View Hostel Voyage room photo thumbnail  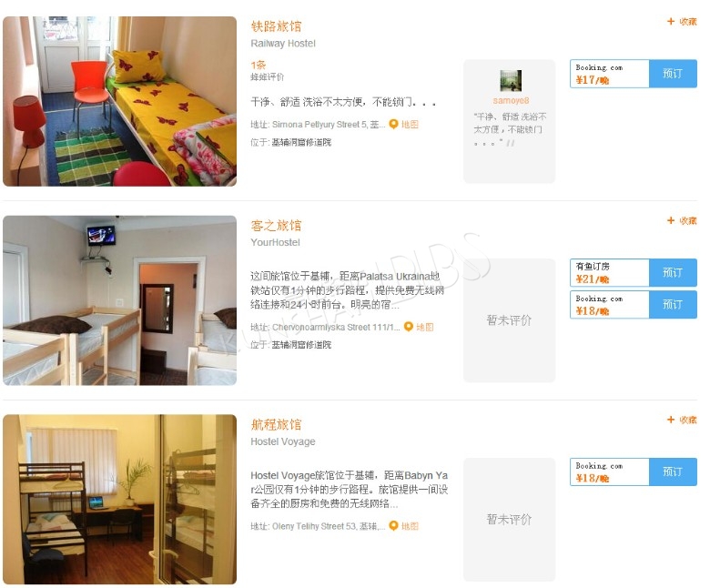[x=119, y=500]
